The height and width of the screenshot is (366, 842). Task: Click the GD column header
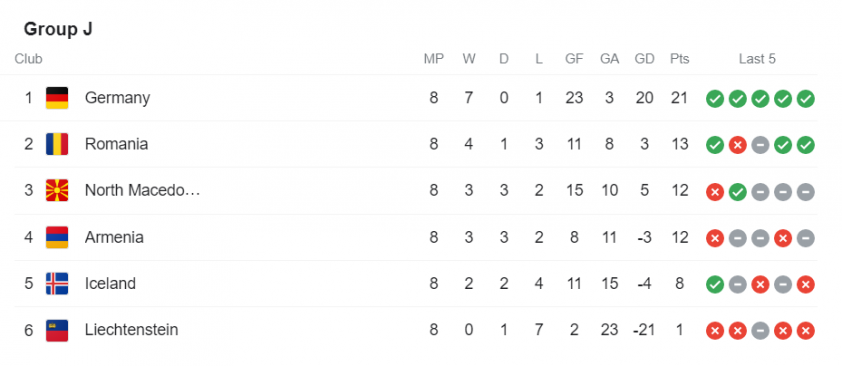644,59
